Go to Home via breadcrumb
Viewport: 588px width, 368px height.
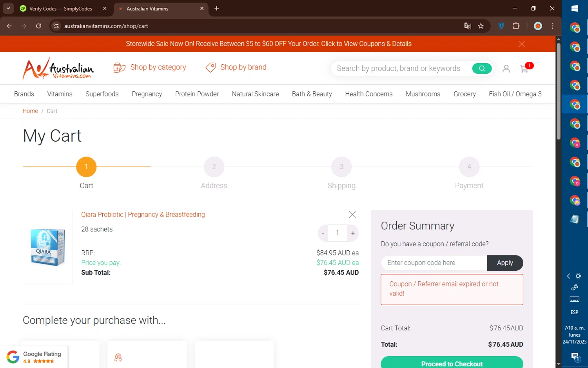[x=30, y=111]
